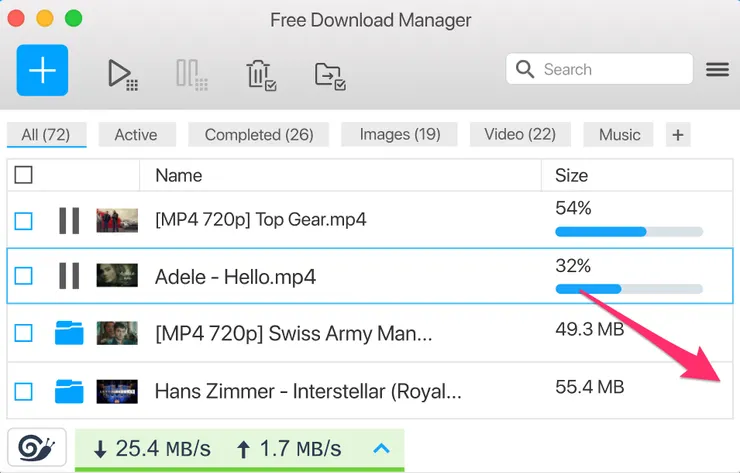Screen dimensions: 740x473
Task: Select the Hans Zimmer Interstellar checkbox
Action: click(x=24, y=390)
